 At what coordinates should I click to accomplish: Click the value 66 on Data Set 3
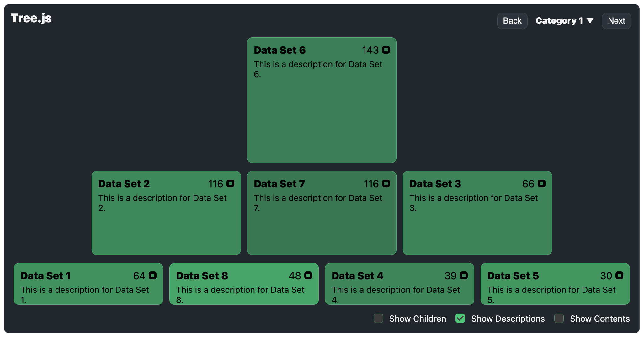point(528,184)
